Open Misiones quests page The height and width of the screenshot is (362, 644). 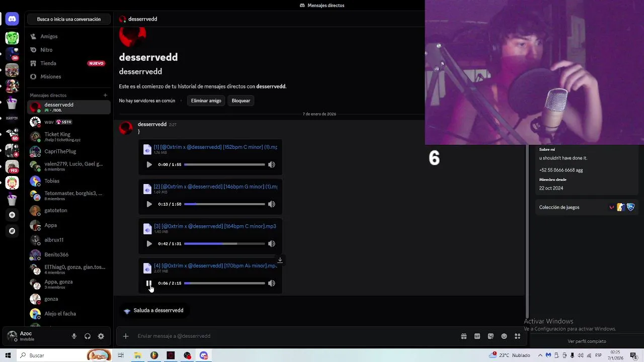tap(69, 76)
